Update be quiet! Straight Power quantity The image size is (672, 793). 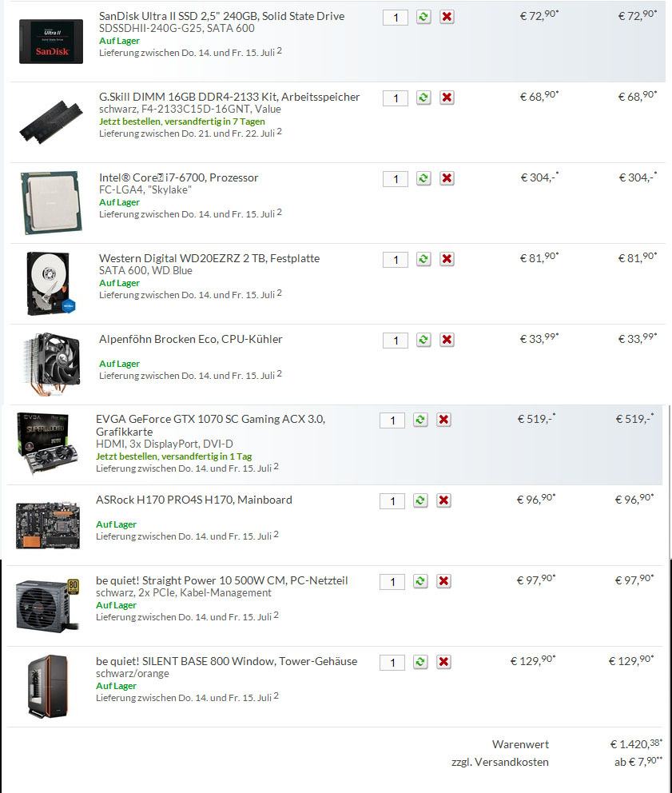[x=420, y=581]
